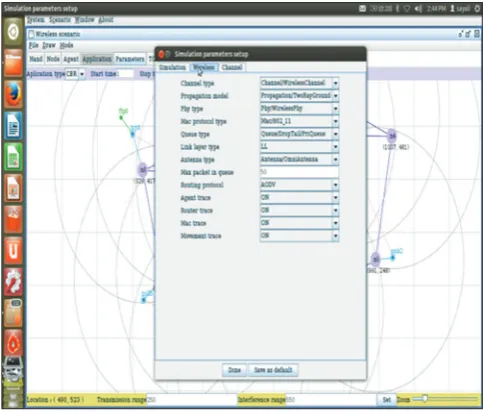Screen dimensions: 483x413
Task: Click the Zoom slider handle
Action: 424,399
